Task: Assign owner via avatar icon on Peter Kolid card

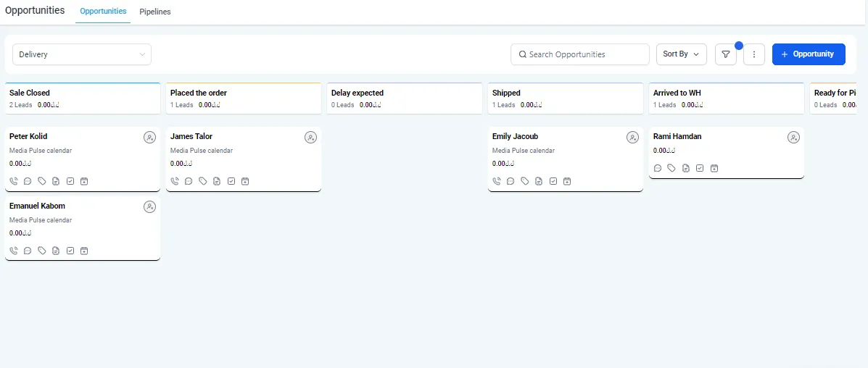Action: (x=149, y=137)
